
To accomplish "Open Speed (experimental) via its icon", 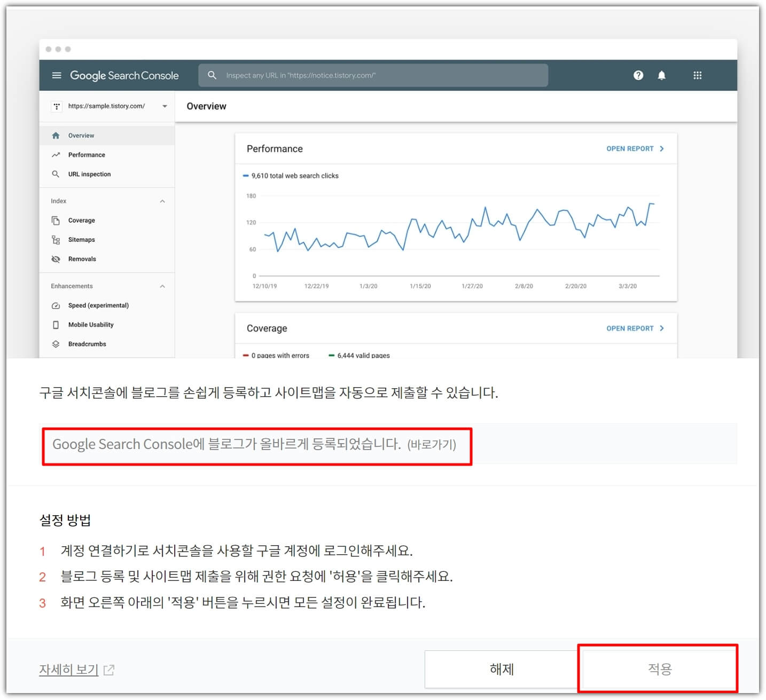I will (x=56, y=305).
